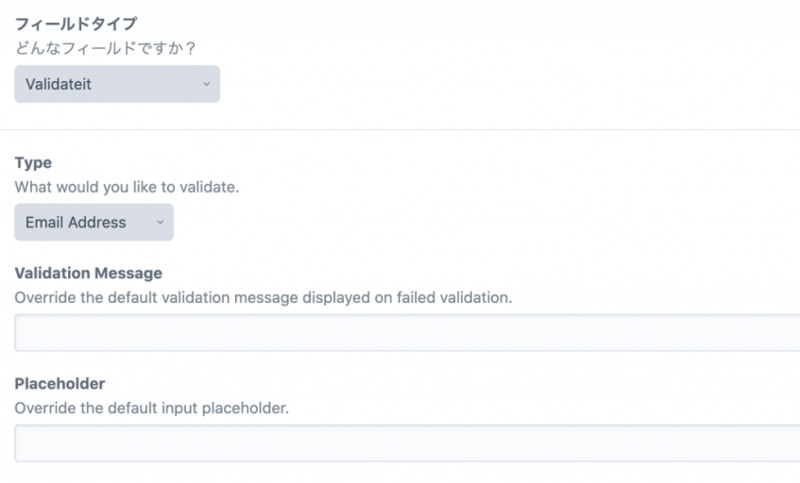The height and width of the screenshot is (483, 800).
Task: Click the chevron arrow beside Validateit
Action: [206, 84]
